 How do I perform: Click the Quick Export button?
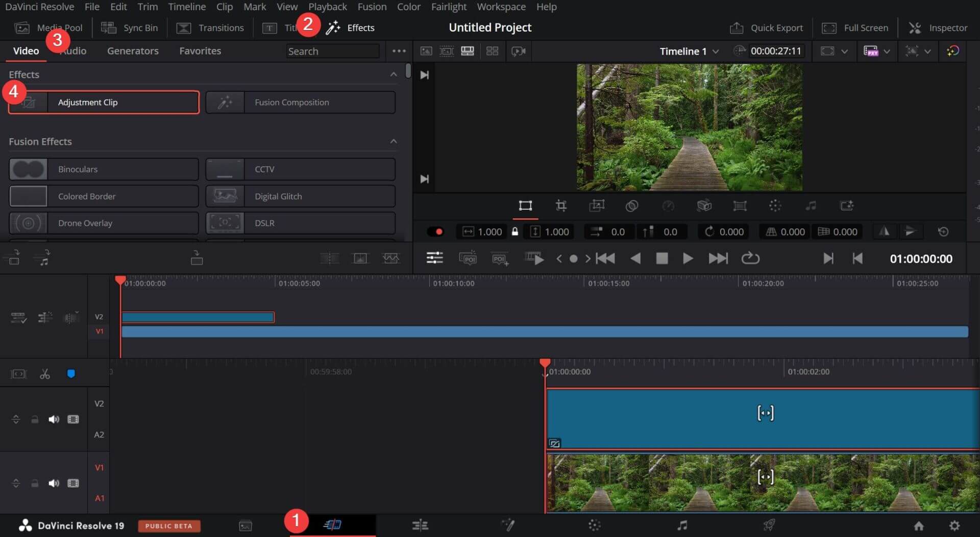pos(766,28)
